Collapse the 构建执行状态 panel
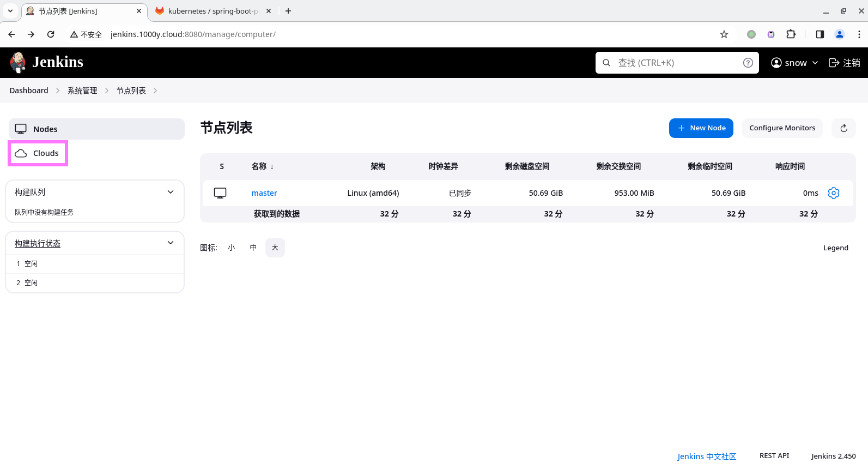This screenshot has width=868, height=469. tap(171, 243)
